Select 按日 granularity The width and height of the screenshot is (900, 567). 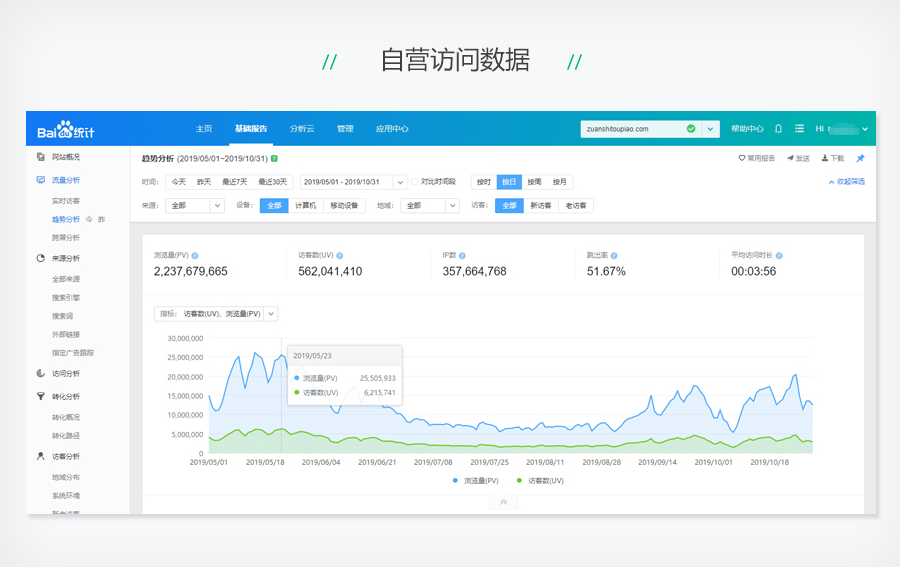point(509,182)
